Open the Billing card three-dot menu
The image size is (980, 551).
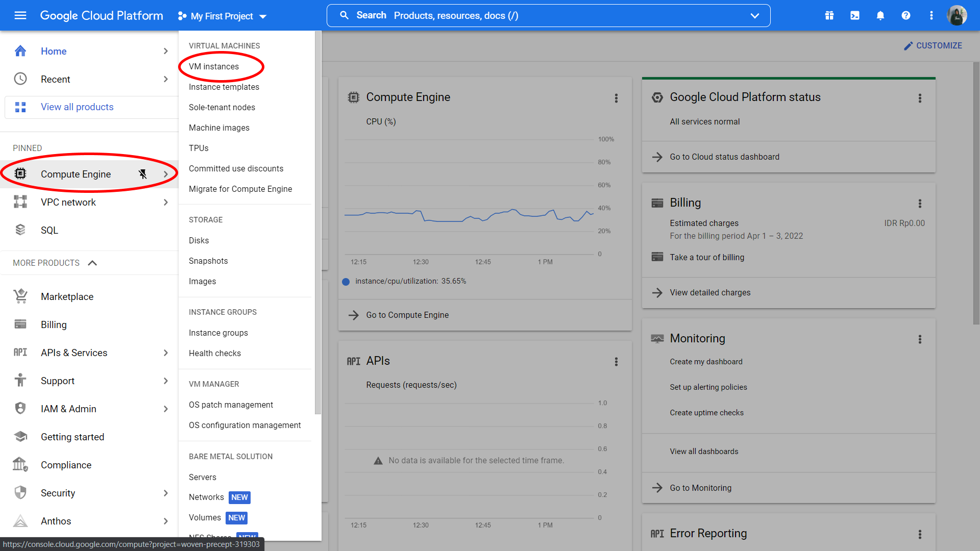920,204
